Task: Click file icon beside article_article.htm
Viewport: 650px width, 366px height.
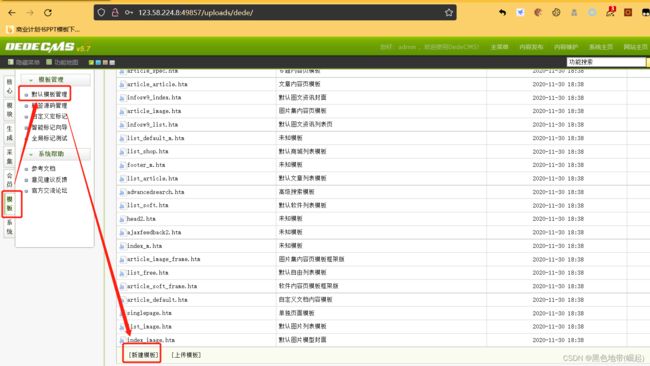Action: (122, 84)
